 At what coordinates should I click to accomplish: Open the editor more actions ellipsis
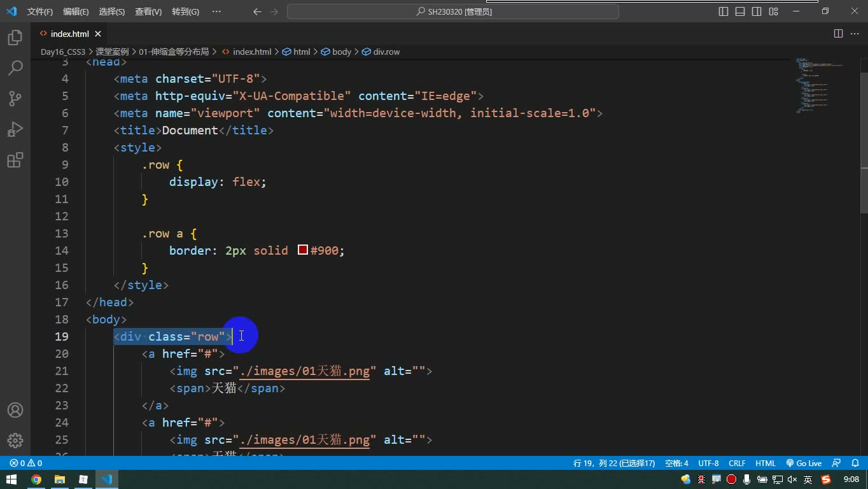(854, 34)
